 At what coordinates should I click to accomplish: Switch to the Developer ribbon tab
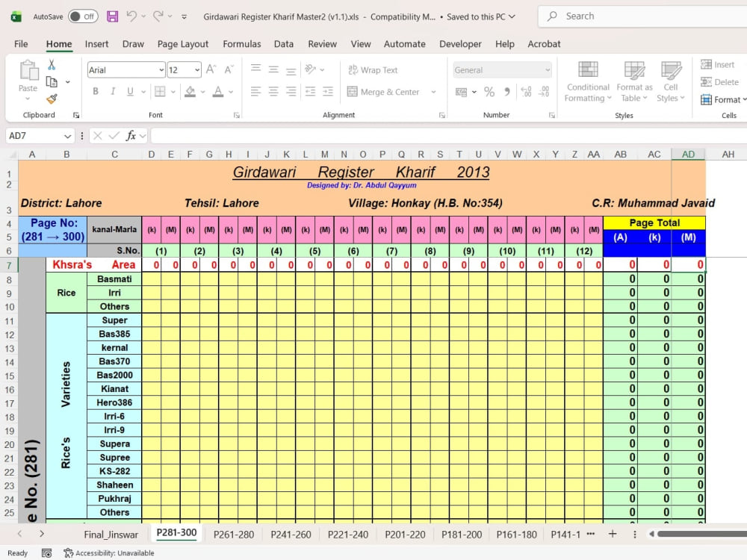[x=460, y=44]
